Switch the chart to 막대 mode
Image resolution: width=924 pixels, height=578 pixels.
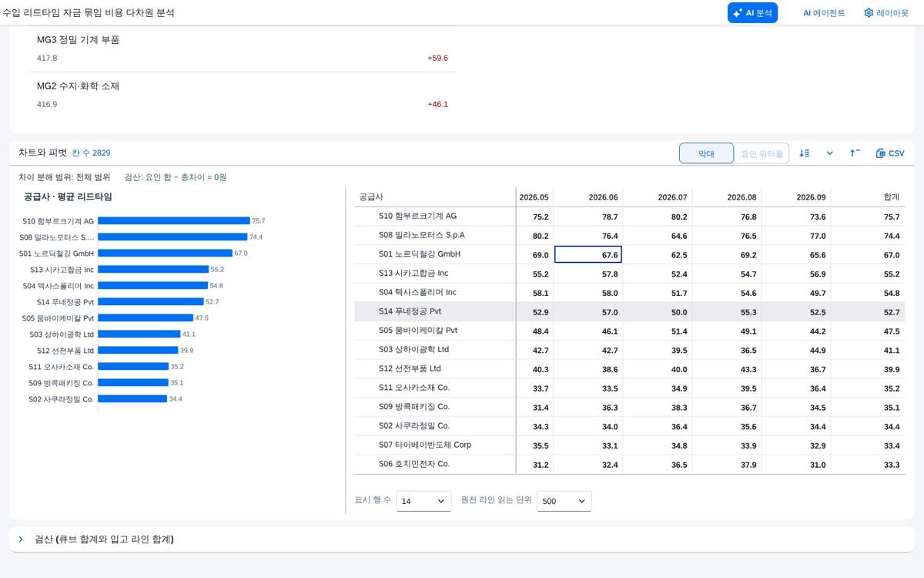point(706,153)
